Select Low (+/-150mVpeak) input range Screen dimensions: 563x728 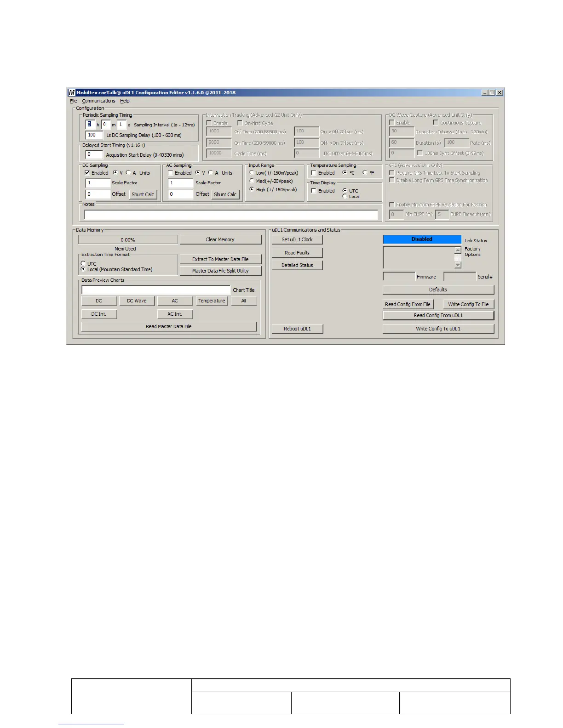[252, 173]
